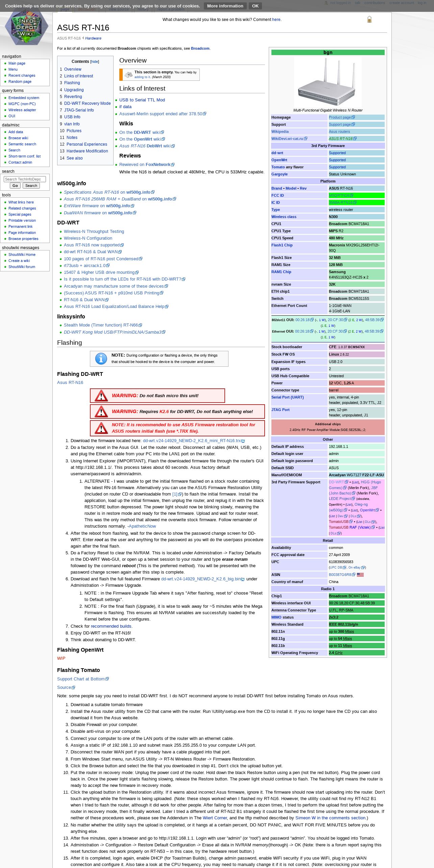Open Semantic search link
The image size is (434, 868).
(22, 144)
